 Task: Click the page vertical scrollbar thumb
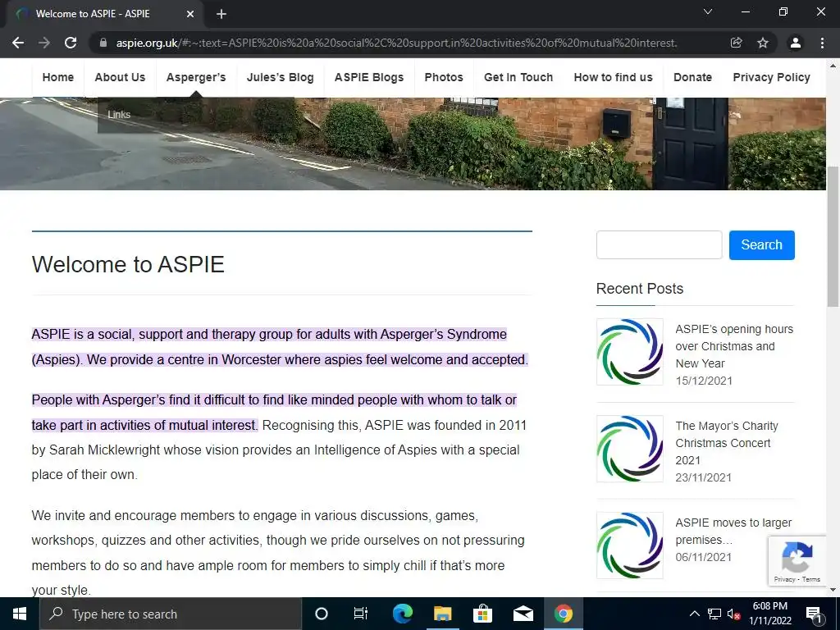tap(833, 236)
